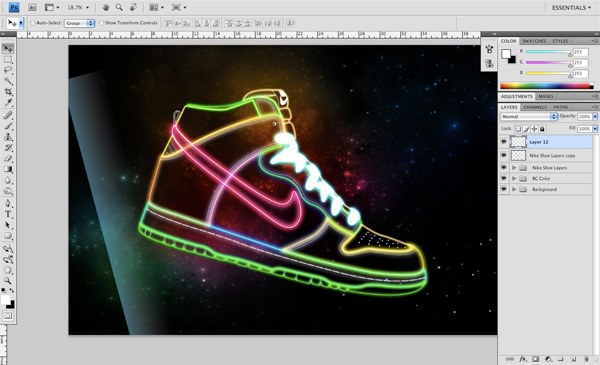Select the Adjustments tab
This screenshot has width=600, height=365.
[517, 96]
